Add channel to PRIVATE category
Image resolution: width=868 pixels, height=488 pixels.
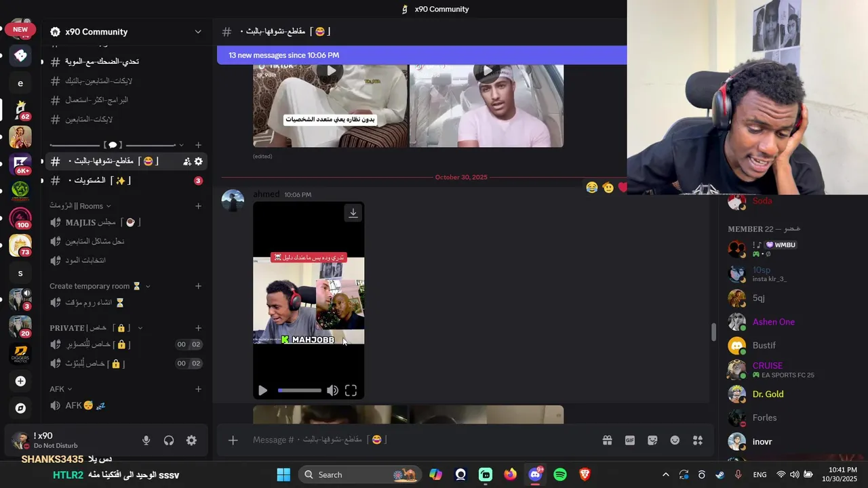tap(198, 328)
